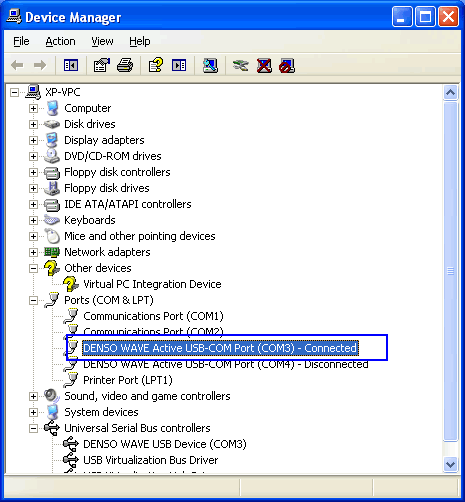This screenshot has width=465, height=502.
Task: Collapse Universal Serial Bus controllers node
Action: point(33,428)
